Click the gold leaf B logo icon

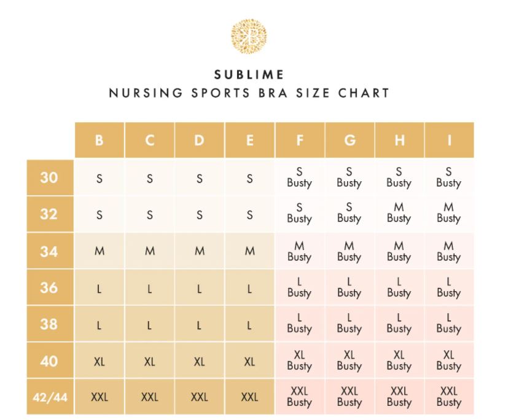(x=249, y=36)
